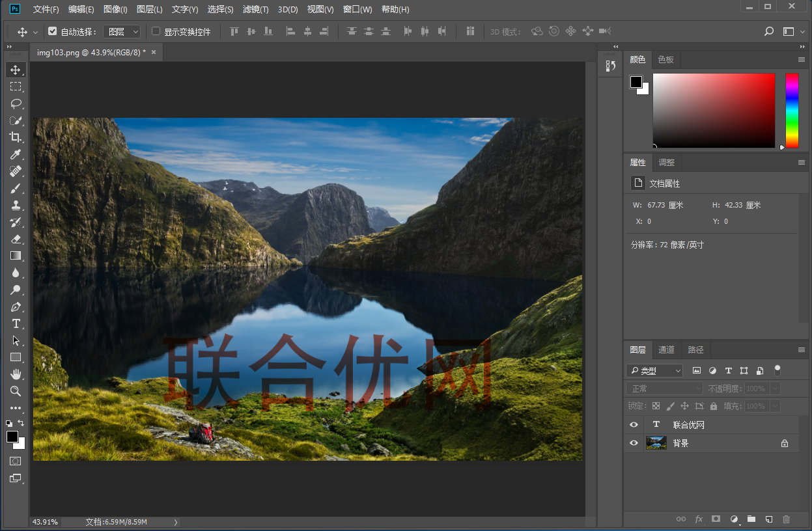
Task: Switch to the 调整 tab
Action: click(x=666, y=163)
